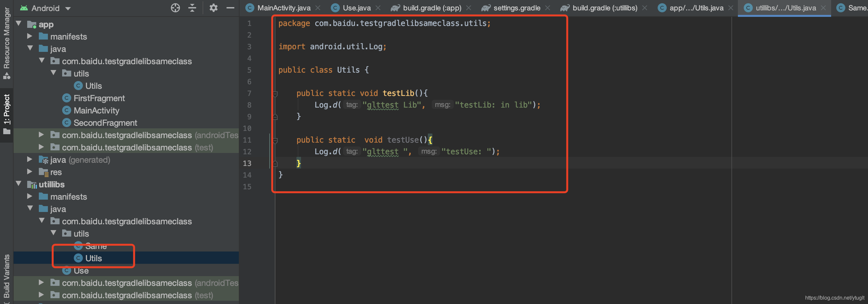The image size is (868, 304).
Task: Switch to the app/.../Utils.java tab
Action: click(696, 8)
